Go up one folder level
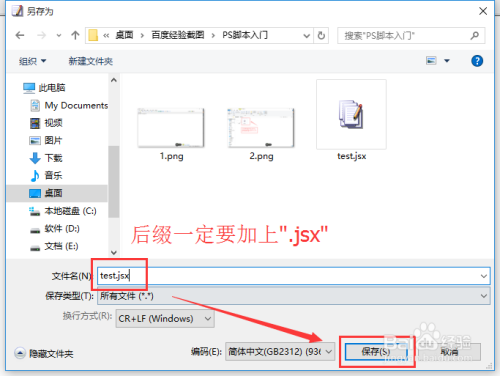The image size is (500, 376). point(75,35)
